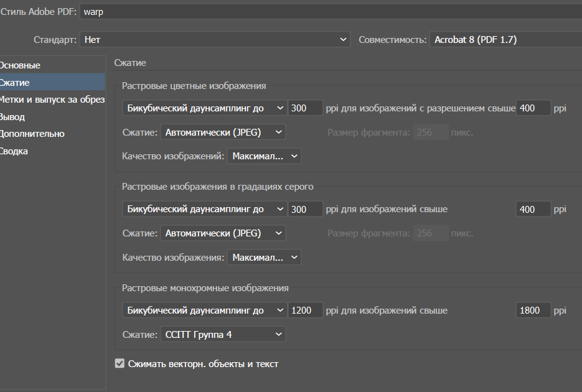Screen dimensions: 582x392
Task: Click the Стиль Adobe PDF name field
Action: click(x=330, y=12)
